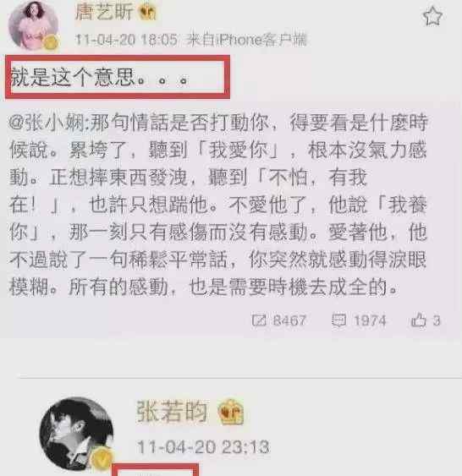Click the username 张若昀
Screen dimensions: 462x476
click(172, 412)
